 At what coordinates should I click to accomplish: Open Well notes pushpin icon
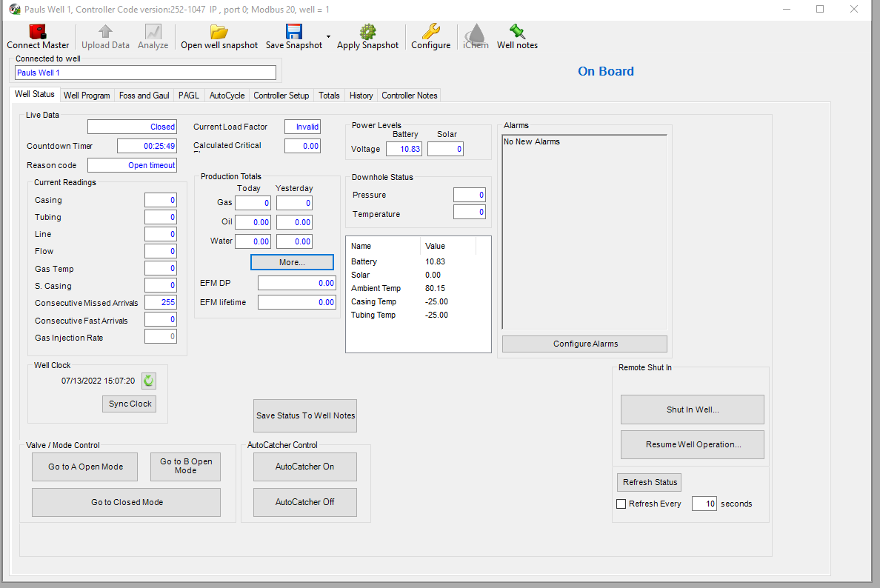coord(517,31)
